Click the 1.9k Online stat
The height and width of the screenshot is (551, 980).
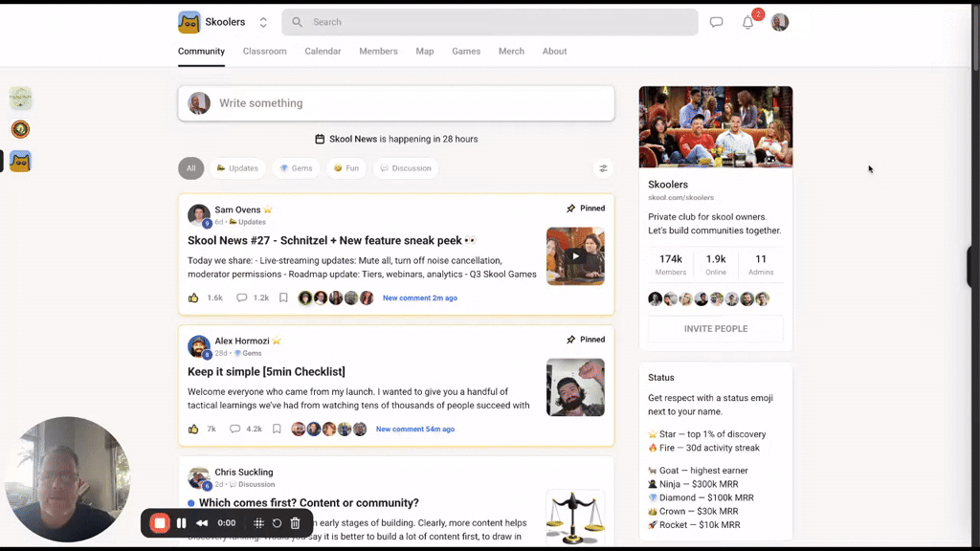(716, 264)
